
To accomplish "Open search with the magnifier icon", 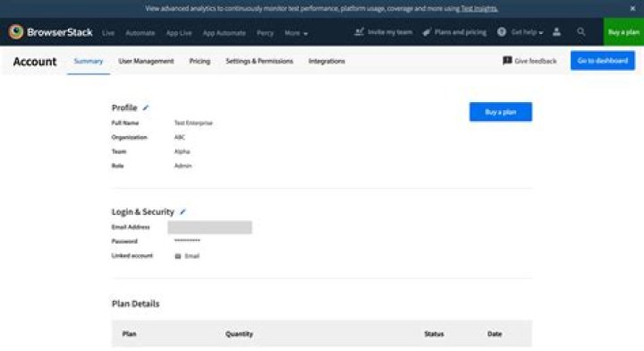I will coord(580,32).
